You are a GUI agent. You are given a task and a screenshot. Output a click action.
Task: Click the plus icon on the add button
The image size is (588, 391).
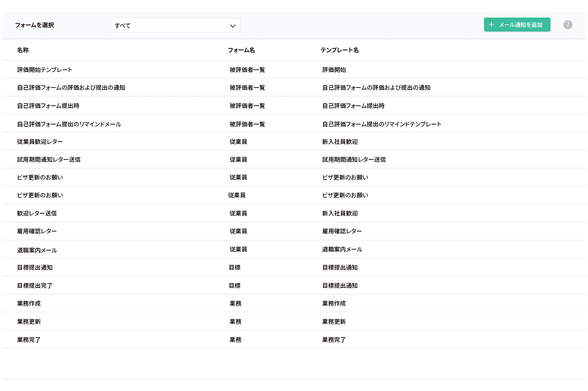pyautogui.click(x=492, y=24)
